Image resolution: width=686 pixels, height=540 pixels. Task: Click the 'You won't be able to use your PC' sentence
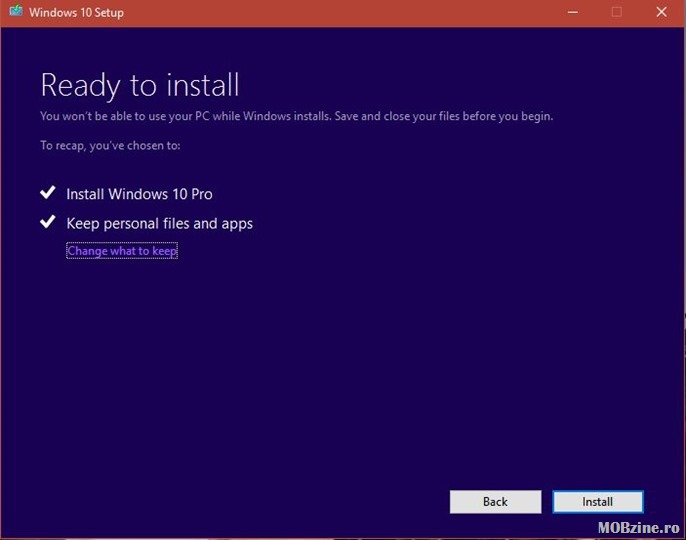[x=297, y=116]
